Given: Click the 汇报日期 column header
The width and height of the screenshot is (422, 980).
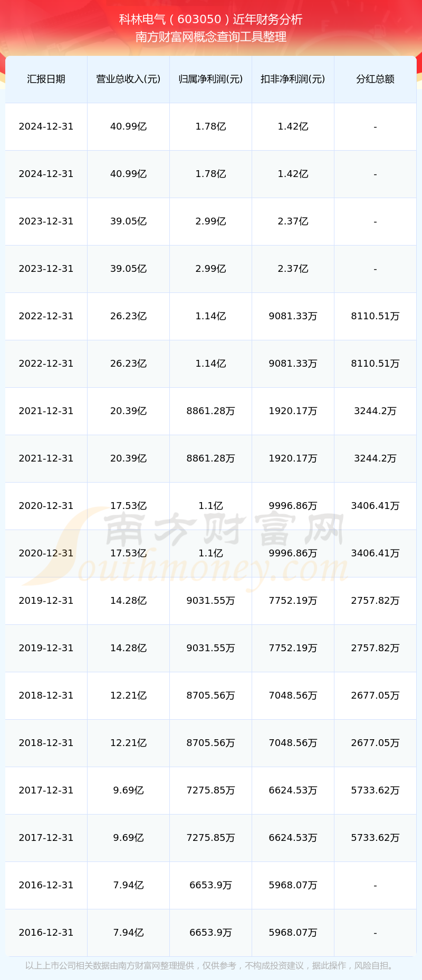Looking at the screenshot, I should 46,79.
